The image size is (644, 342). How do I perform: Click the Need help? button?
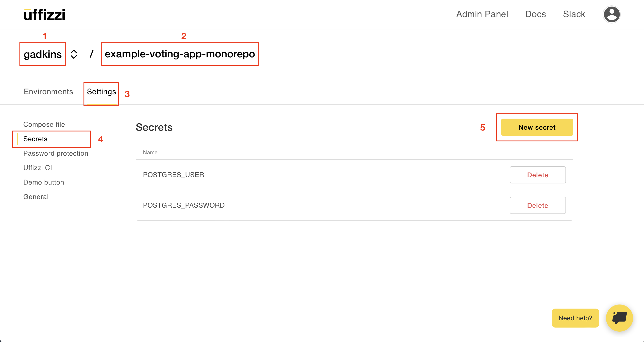pos(575,318)
